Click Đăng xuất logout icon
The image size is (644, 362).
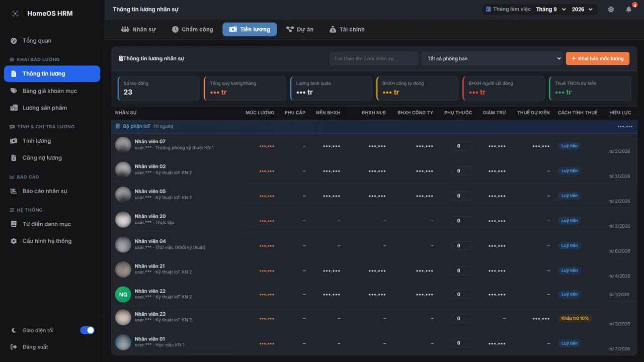tap(13, 347)
